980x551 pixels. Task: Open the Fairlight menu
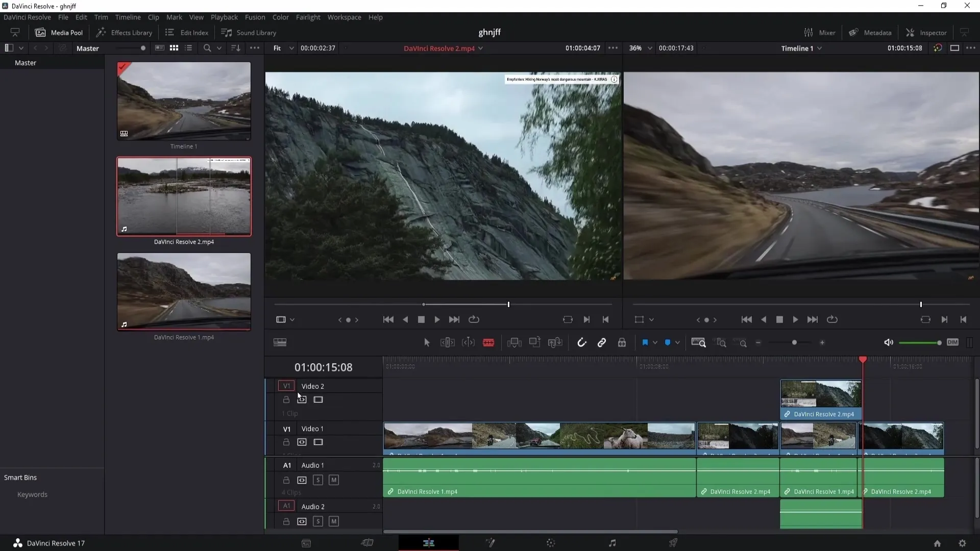(x=308, y=17)
